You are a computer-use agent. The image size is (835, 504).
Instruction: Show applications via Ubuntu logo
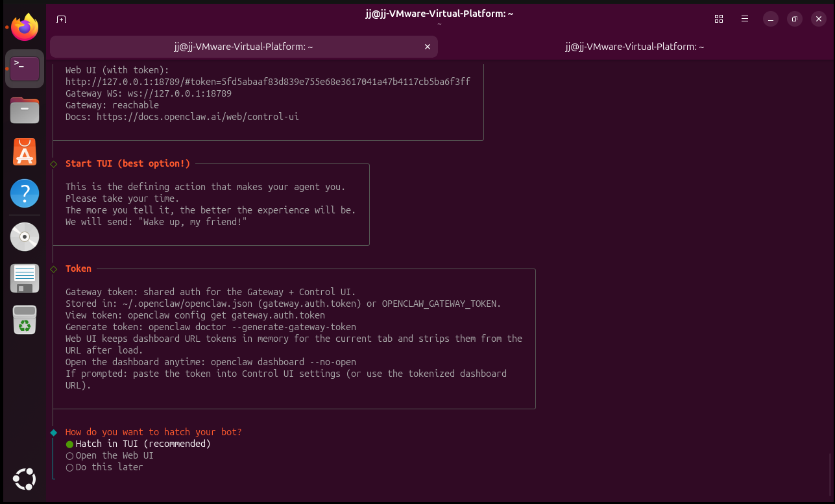[x=25, y=479]
